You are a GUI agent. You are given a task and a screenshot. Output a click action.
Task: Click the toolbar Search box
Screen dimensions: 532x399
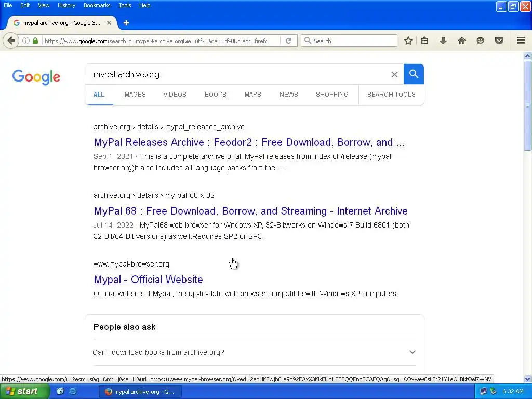tap(350, 41)
